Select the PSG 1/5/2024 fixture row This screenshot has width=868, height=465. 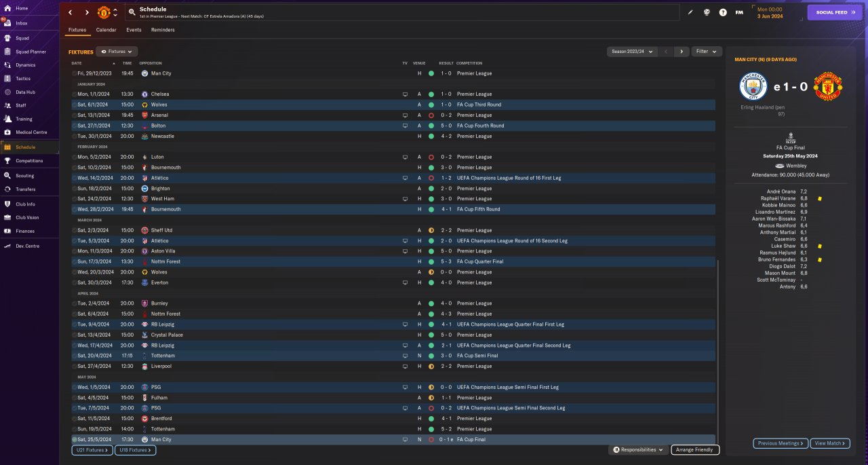point(393,387)
